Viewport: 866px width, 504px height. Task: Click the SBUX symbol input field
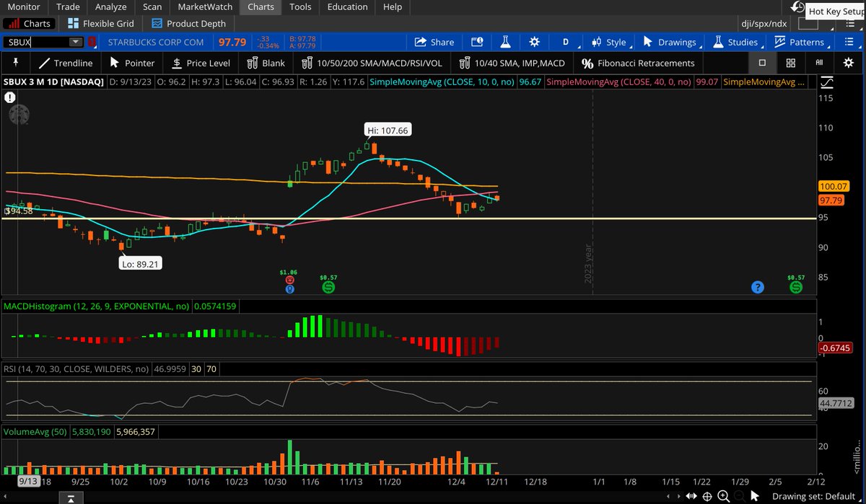[36, 43]
